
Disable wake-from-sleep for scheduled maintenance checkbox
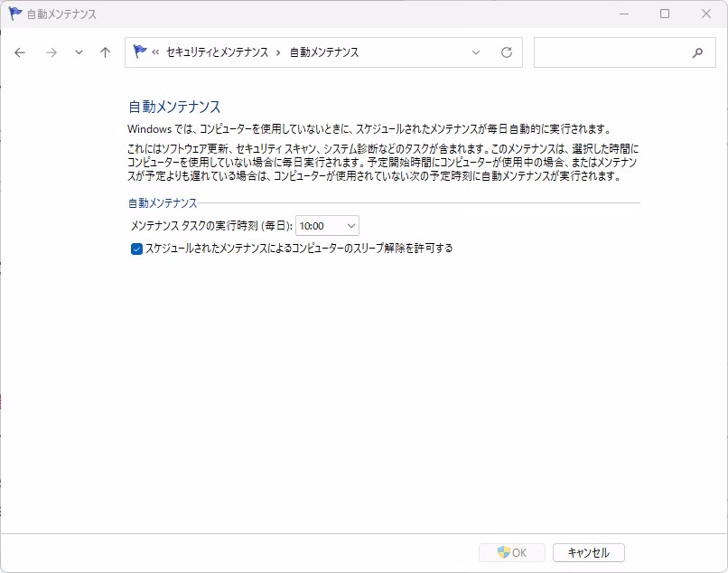click(x=137, y=249)
